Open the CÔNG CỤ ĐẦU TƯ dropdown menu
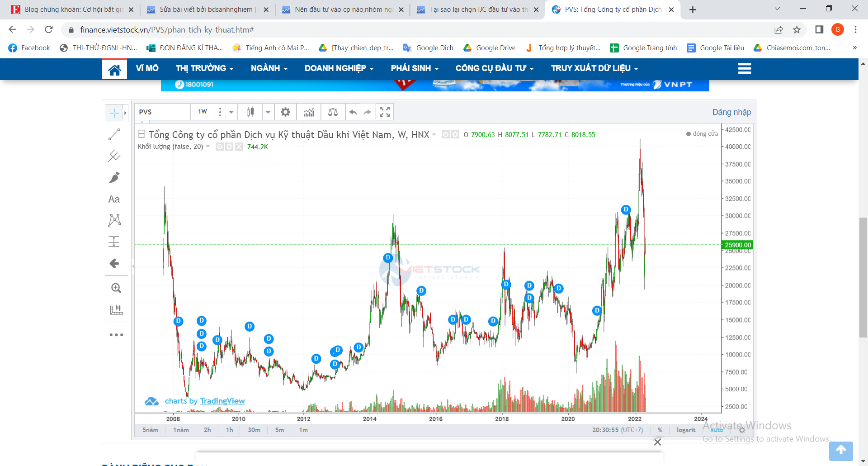868x466 pixels. click(495, 68)
